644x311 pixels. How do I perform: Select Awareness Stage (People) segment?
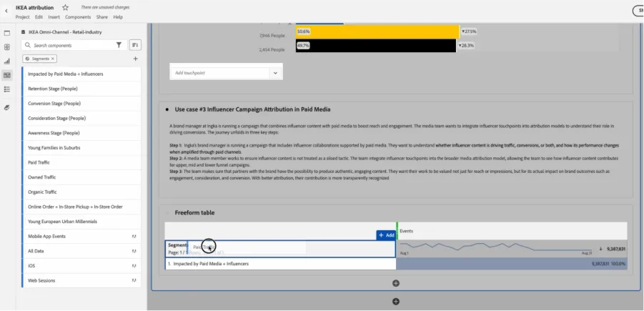click(x=81, y=133)
